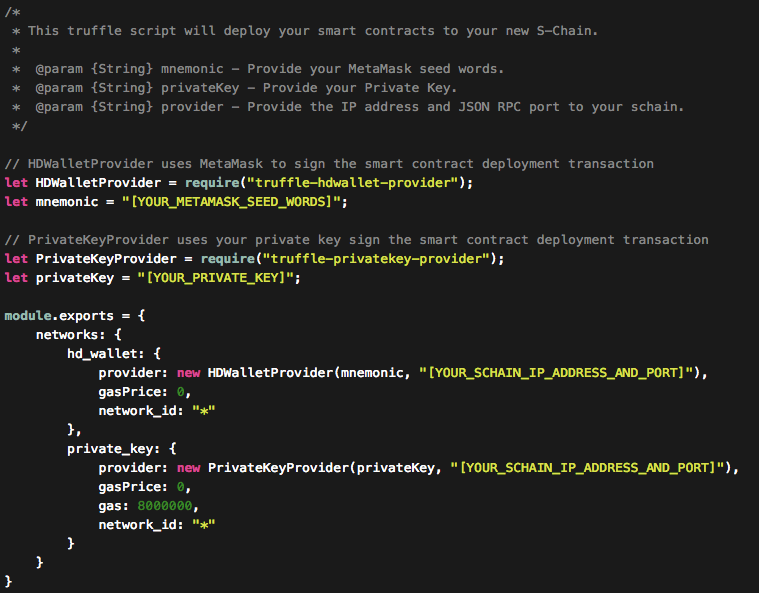Click the second YOUR_SCHAIN_IP_ADDRESS_AND_PORT string

pos(588,468)
